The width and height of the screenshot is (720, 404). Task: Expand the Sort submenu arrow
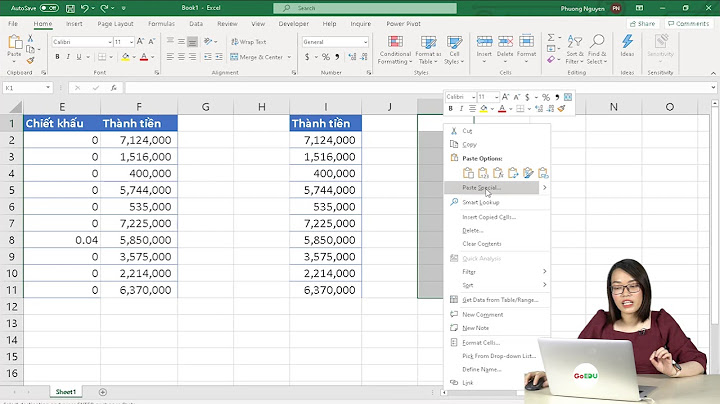[545, 285]
